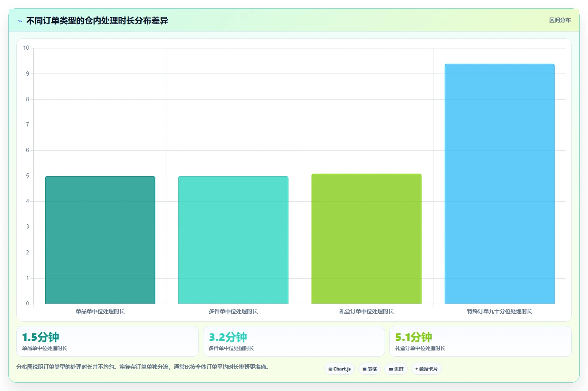Viewport: 588px width, 391px height.
Task: Click y-axis tick value 10
Action: click(26, 48)
